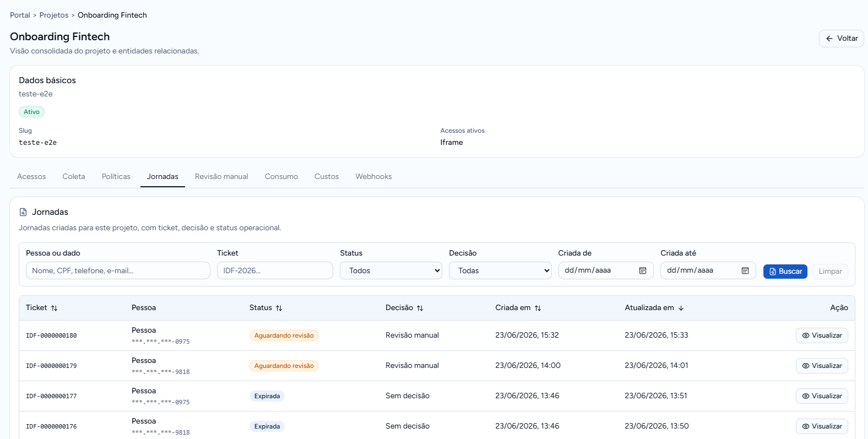Click the Criada até date field
The height and width of the screenshot is (439, 868).
(708, 270)
